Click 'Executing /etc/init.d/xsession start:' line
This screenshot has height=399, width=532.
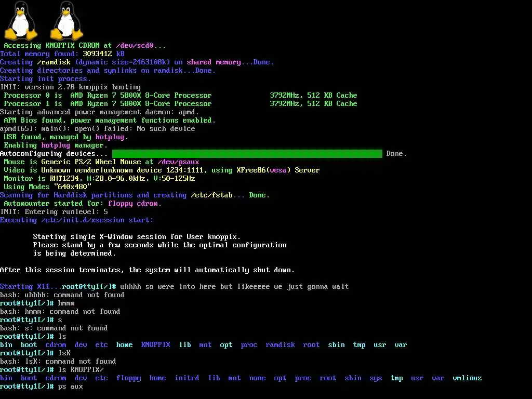tap(77, 220)
